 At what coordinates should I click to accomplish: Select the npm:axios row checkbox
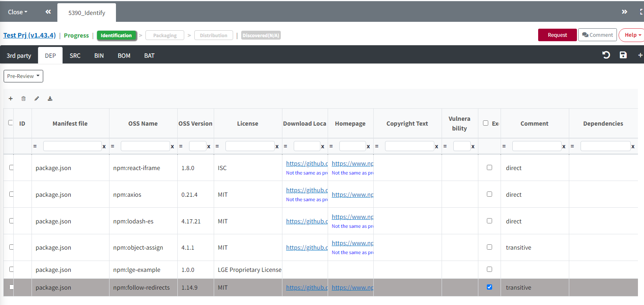(x=11, y=194)
